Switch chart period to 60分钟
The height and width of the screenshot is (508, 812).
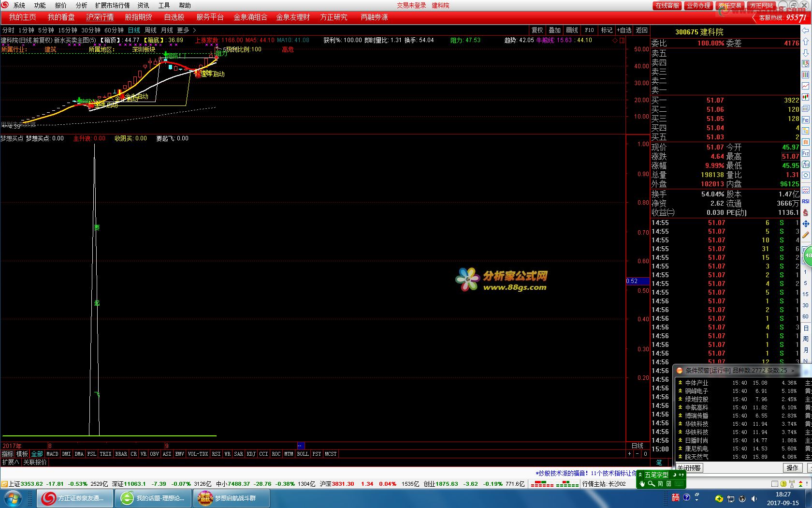coord(114,30)
